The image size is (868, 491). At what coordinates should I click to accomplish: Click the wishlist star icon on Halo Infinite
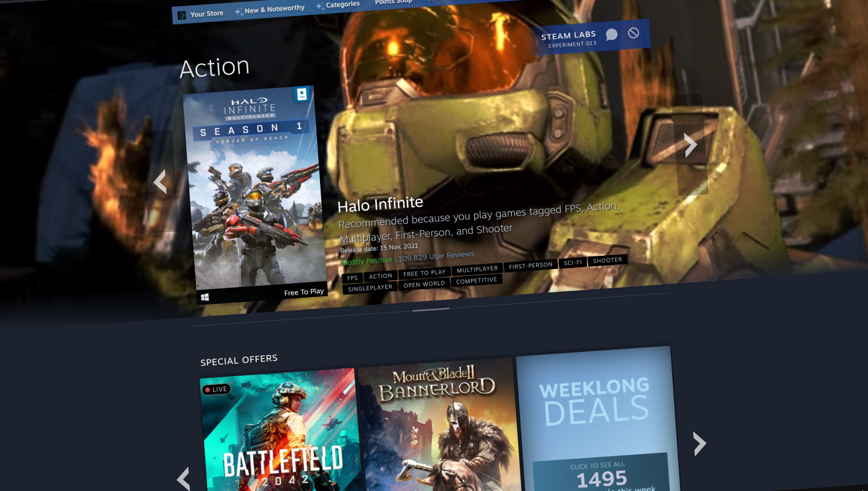303,95
